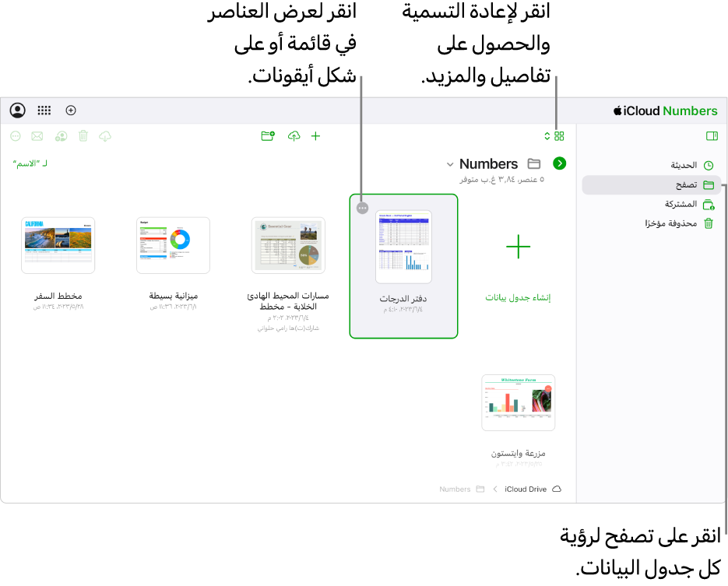728x586 pixels.
Task: Click the collaborate share icon in toolbar
Action: tap(61, 136)
